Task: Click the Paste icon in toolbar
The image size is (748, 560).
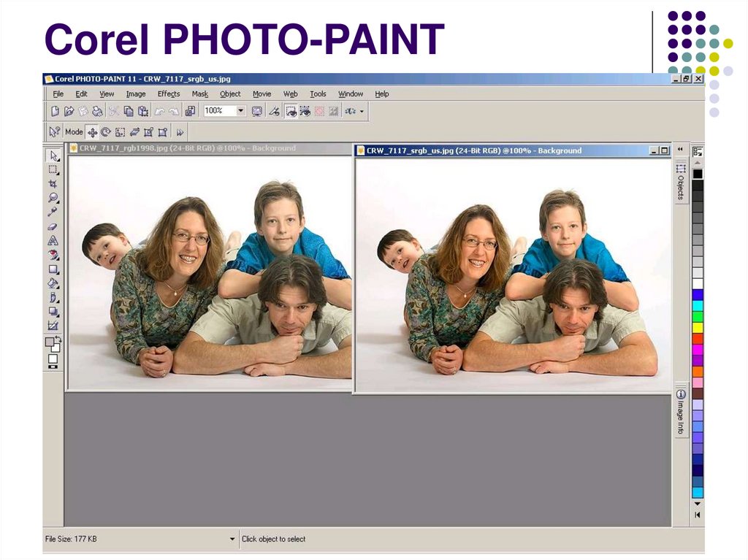Action: (x=142, y=111)
